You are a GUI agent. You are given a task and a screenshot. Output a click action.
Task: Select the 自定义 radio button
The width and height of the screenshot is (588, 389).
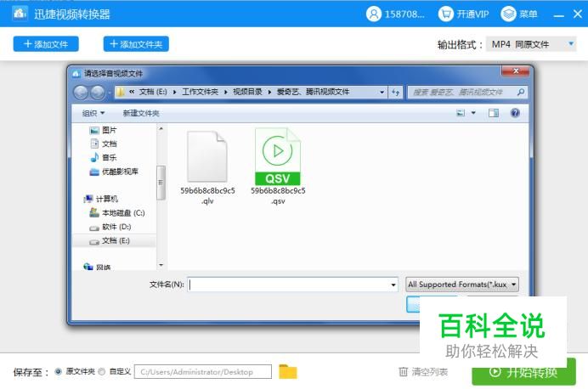[x=102, y=372]
